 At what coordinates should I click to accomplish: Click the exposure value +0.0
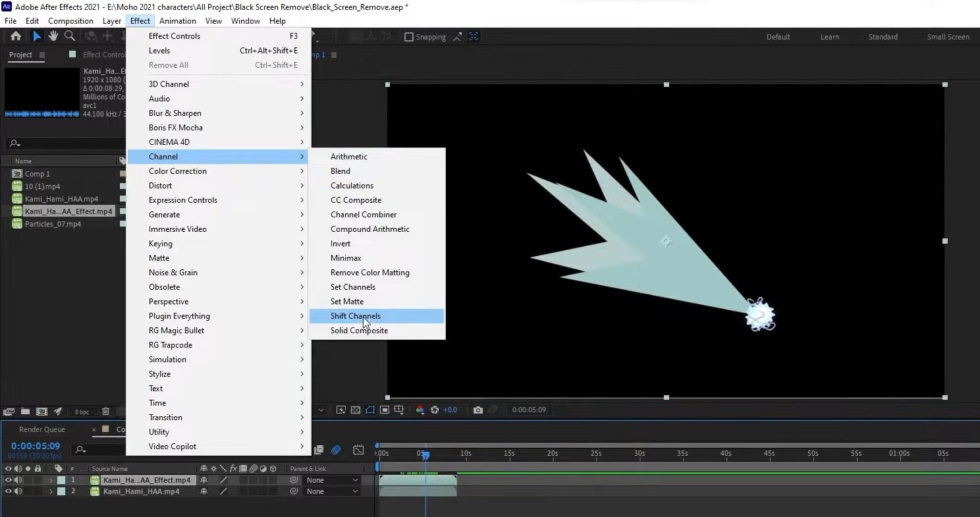pos(450,410)
